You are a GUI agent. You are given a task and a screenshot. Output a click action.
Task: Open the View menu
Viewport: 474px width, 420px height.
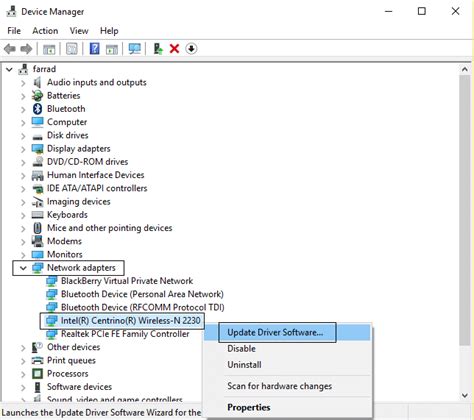(x=79, y=31)
